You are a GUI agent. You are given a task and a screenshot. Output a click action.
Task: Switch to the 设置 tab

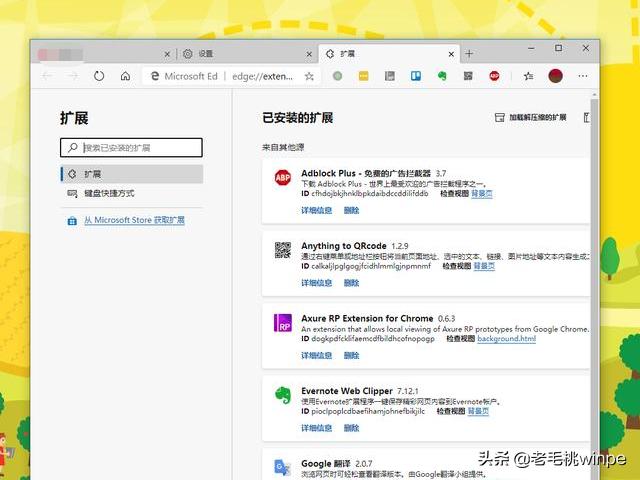pyautogui.click(x=246, y=53)
